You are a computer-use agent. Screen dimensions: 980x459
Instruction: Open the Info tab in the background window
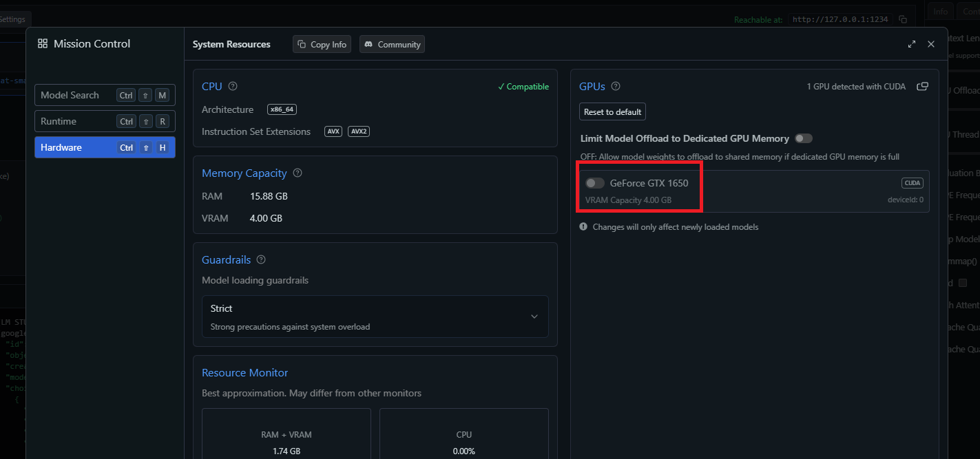pyautogui.click(x=941, y=12)
